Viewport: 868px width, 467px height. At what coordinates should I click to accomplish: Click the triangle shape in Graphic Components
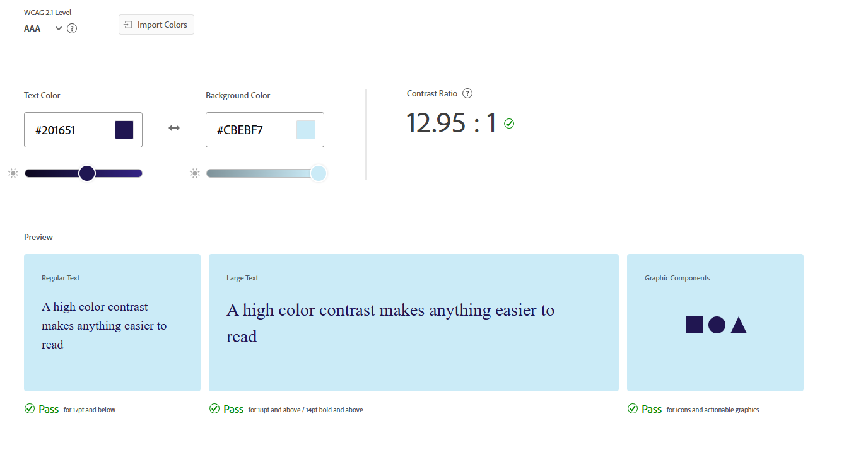point(739,326)
